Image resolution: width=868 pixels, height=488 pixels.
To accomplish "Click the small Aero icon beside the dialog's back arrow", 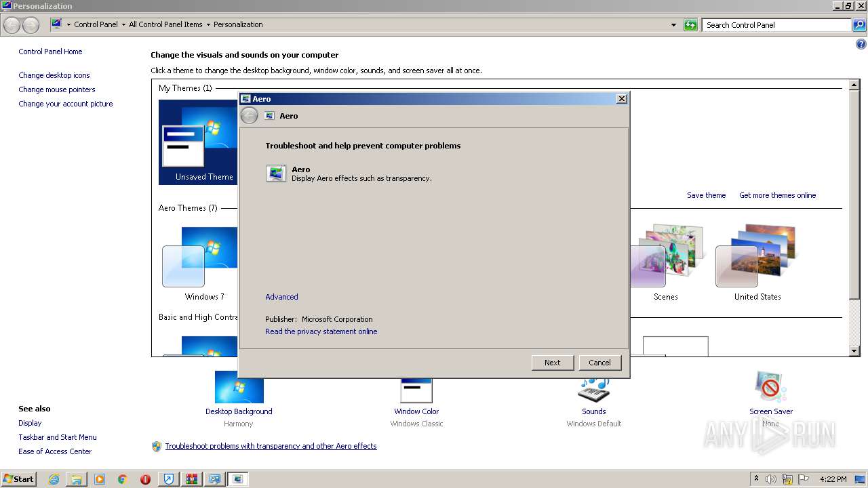I will coord(269,116).
